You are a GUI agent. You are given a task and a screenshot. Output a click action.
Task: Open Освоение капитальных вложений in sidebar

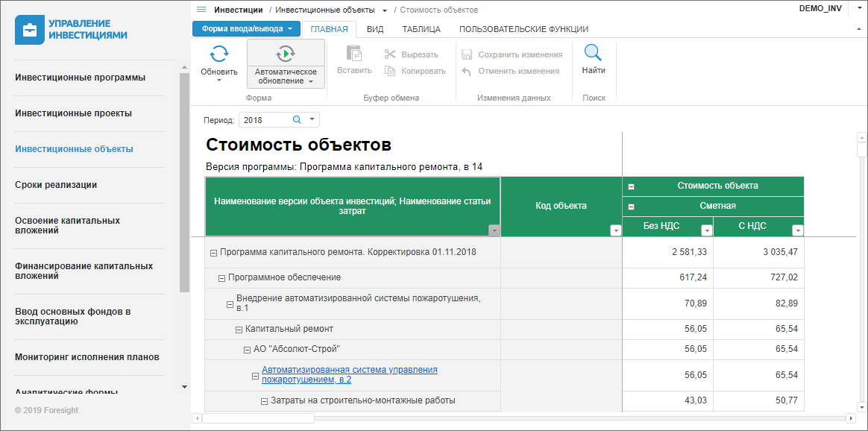(68, 226)
